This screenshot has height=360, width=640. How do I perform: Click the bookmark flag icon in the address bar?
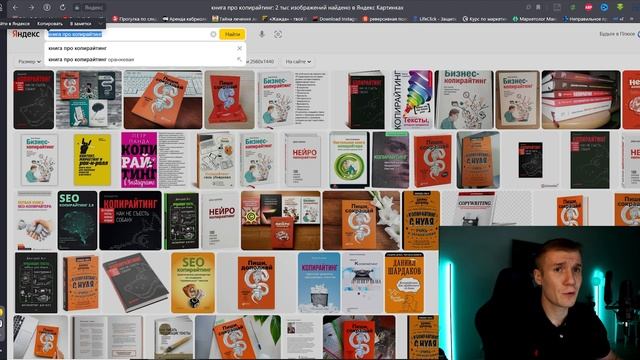538,7
